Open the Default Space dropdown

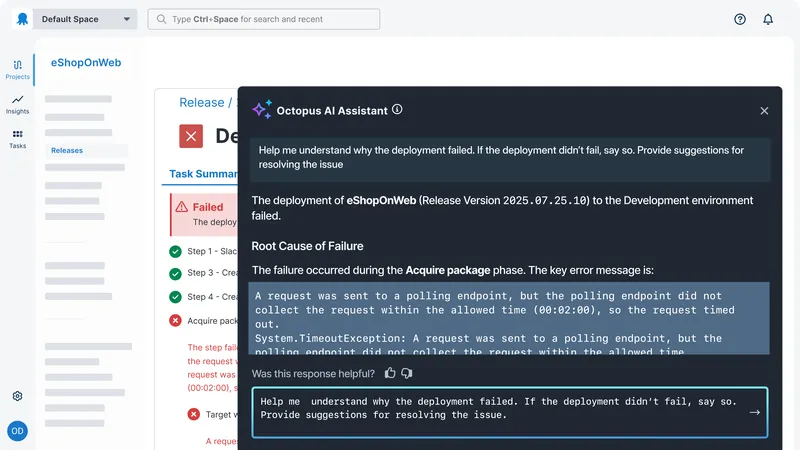85,19
